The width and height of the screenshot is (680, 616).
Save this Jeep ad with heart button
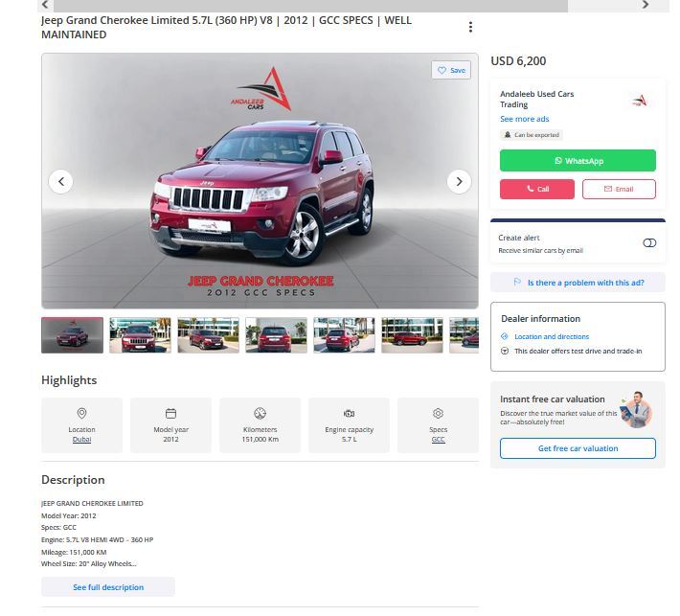(451, 70)
